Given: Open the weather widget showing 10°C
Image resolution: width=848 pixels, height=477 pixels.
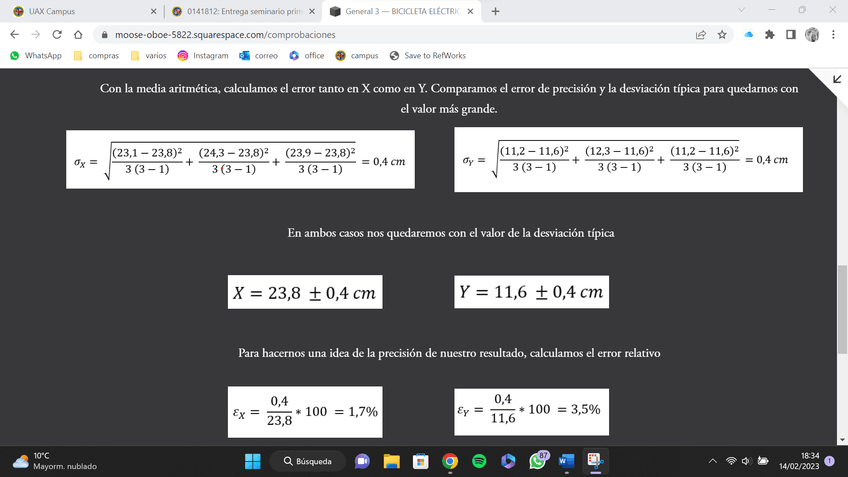Looking at the screenshot, I should click(x=55, y=461).
